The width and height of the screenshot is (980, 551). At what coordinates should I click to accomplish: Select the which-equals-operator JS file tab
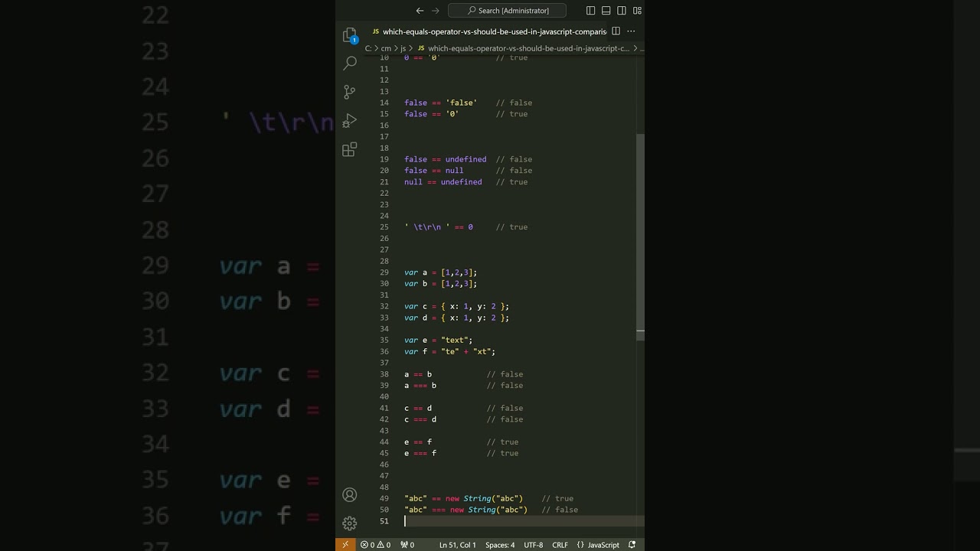click(x=488, y=31)
